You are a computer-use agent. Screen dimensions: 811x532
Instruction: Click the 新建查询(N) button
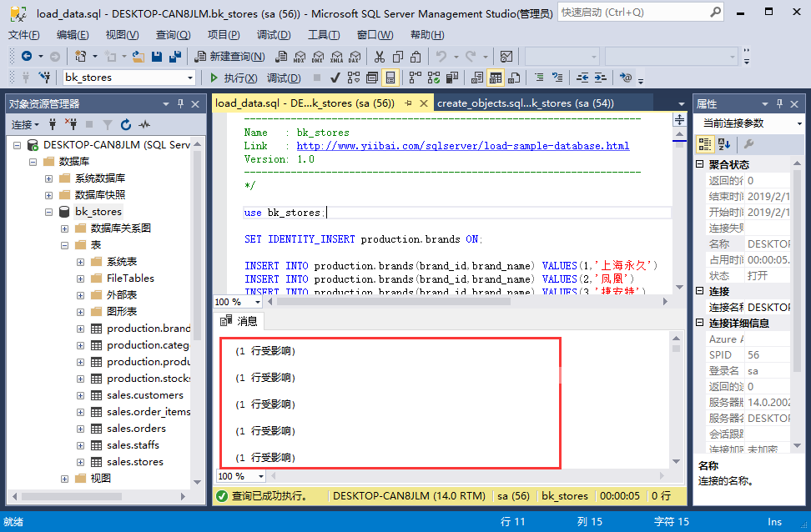point(229,57)
